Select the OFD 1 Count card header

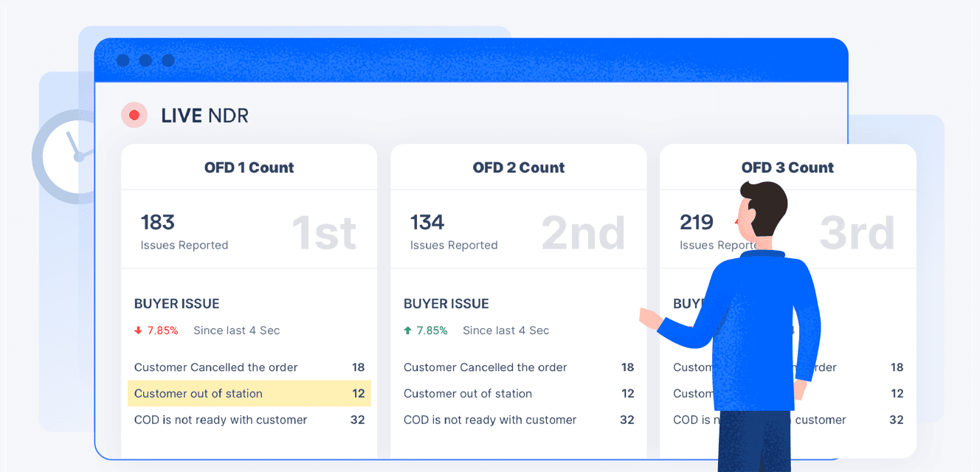pos(249,167)
